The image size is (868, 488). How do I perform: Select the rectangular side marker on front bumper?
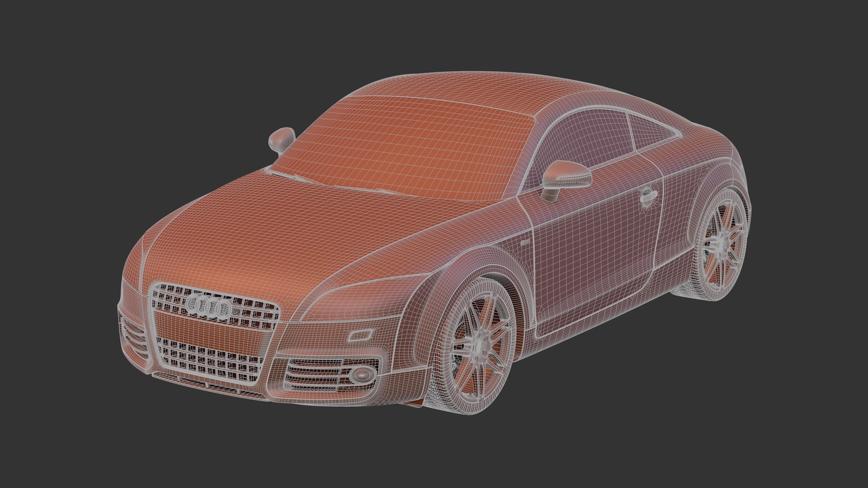point(360,335)
